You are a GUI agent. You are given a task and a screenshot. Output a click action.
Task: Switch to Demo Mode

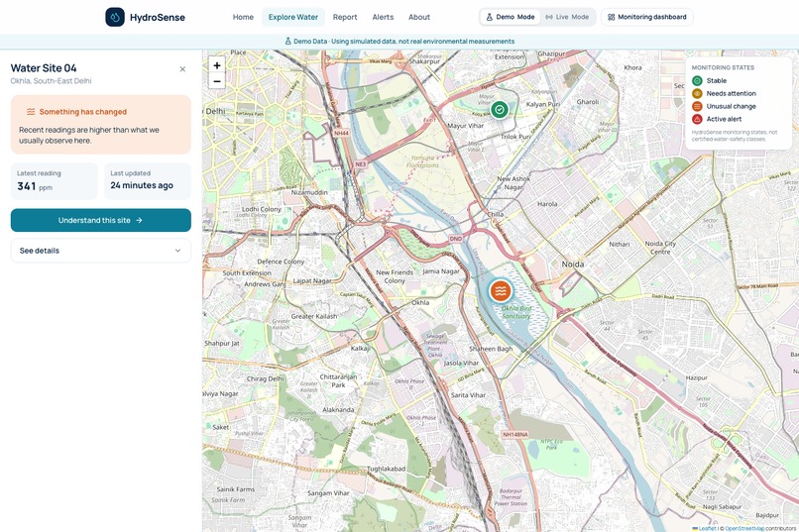tap(511, 17)
